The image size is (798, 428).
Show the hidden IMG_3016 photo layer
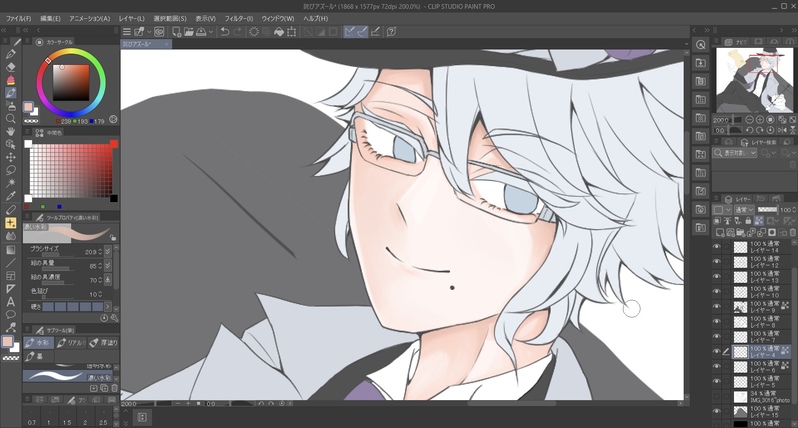coord(717,396)
